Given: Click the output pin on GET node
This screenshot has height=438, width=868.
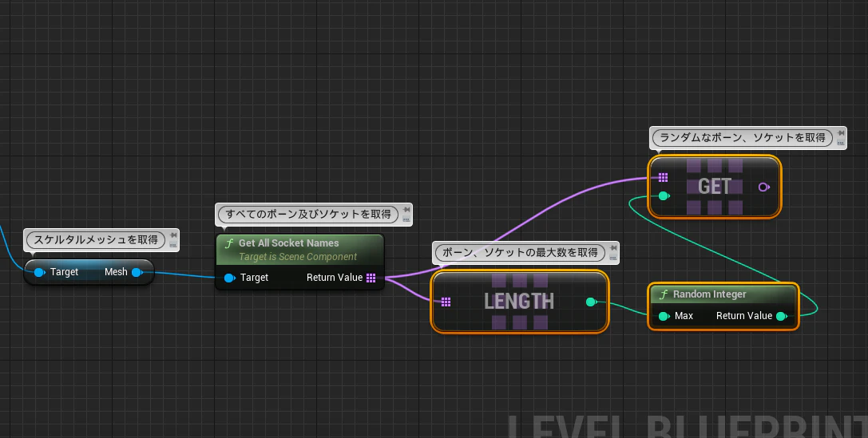Looking at the screenshot, I should [x=764, y=187].
